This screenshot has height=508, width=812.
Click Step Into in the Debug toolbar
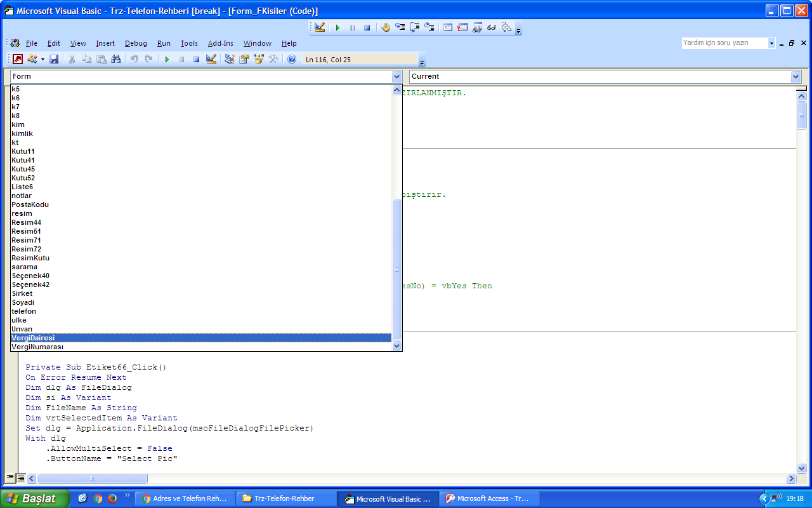pyautogui.click(x=400, y=27)
